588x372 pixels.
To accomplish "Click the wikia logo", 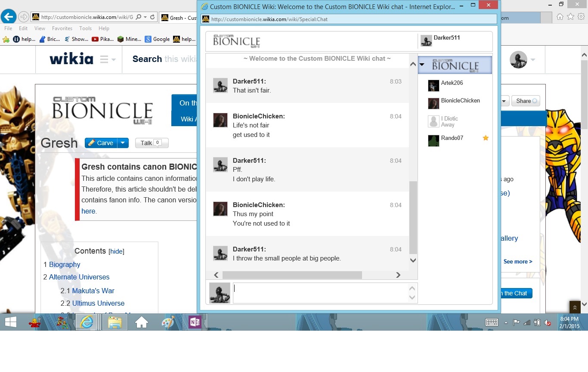I will coord(71,59).
